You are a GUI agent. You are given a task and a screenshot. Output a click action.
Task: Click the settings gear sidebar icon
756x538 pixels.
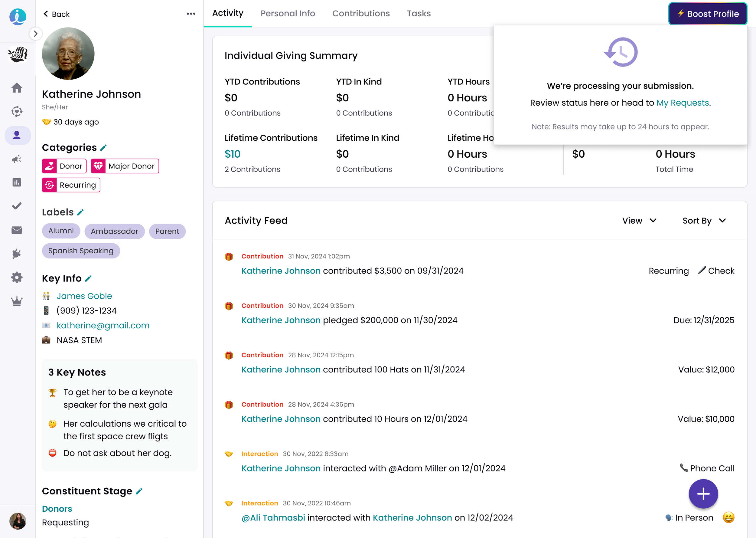17,277
